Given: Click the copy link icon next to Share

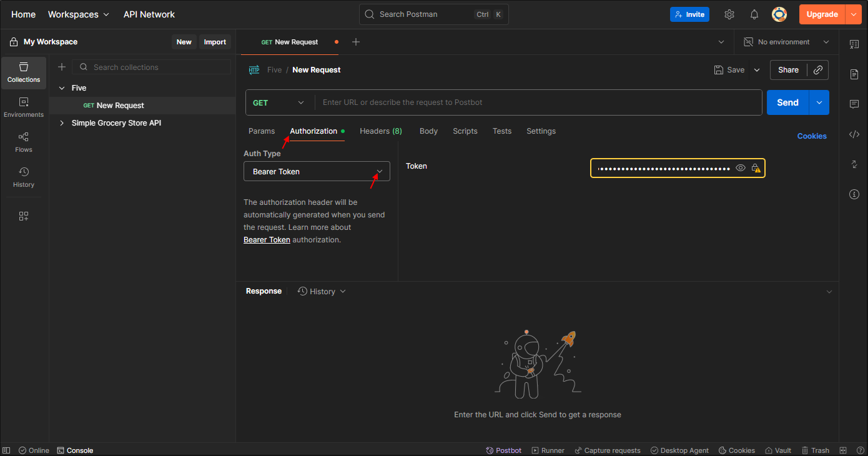Looking at the screenshot, I should click(x=818, y=70).
